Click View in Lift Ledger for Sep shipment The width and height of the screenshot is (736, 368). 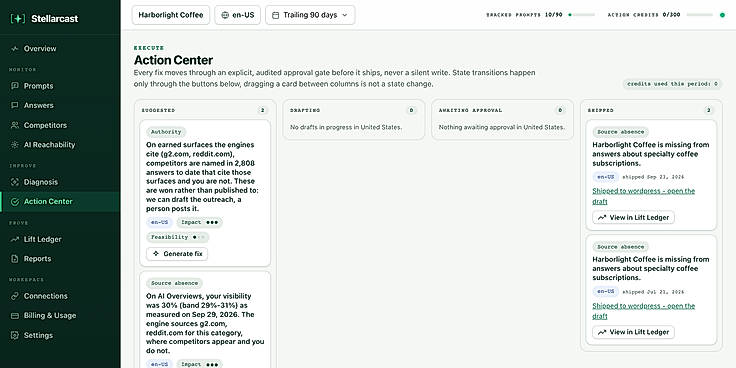[633, 218]
